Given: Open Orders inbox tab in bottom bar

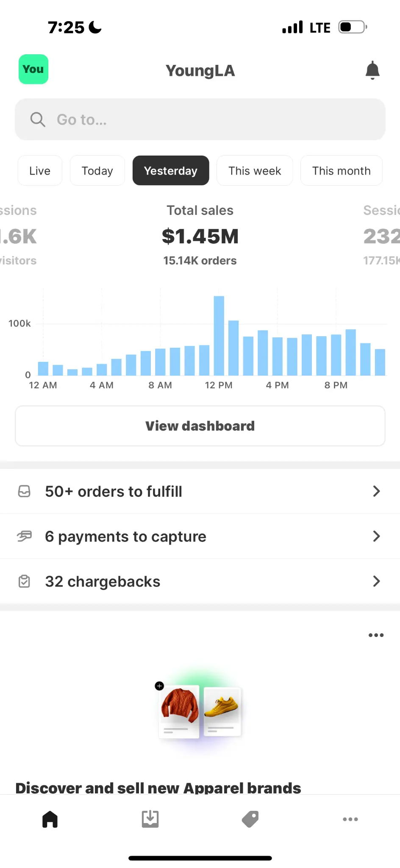Looking at the screenshot, I should [x=150, y=819].
